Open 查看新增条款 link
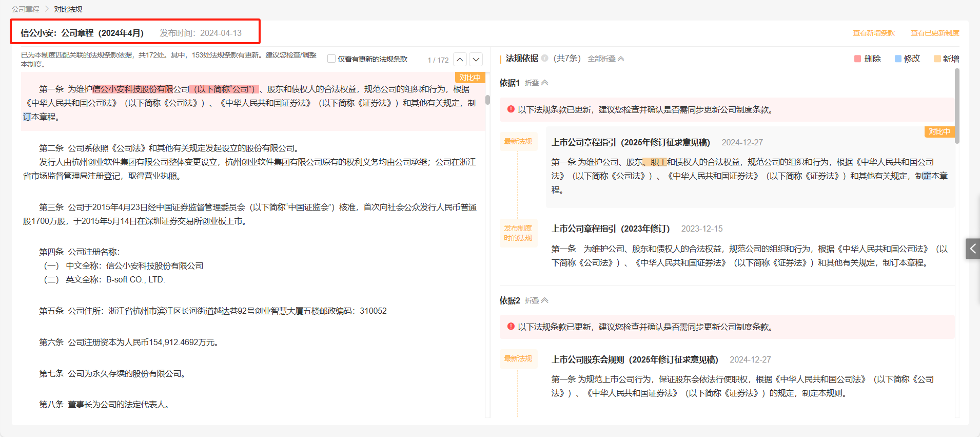 point(874,33)
